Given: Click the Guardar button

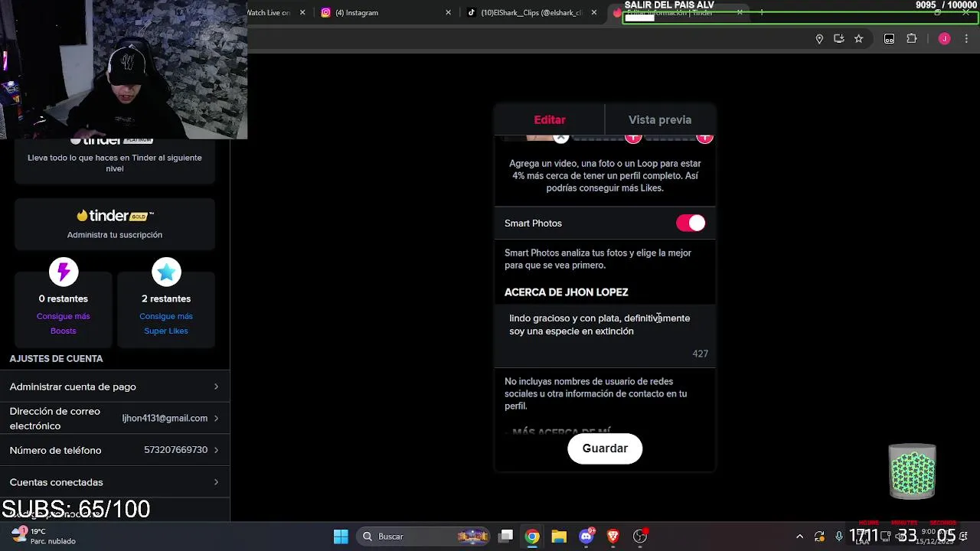Looking at the screenshot, I should [x=605, y=448].
